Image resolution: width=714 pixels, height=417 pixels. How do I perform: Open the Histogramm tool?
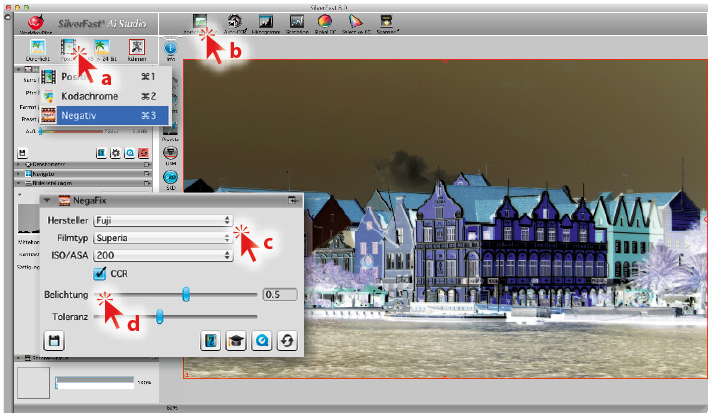[266, 20]
